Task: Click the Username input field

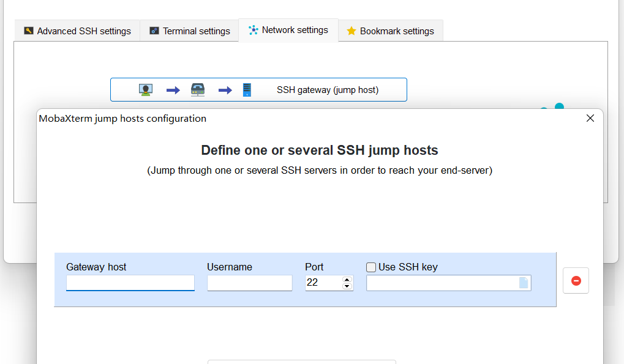Action: 249,283
